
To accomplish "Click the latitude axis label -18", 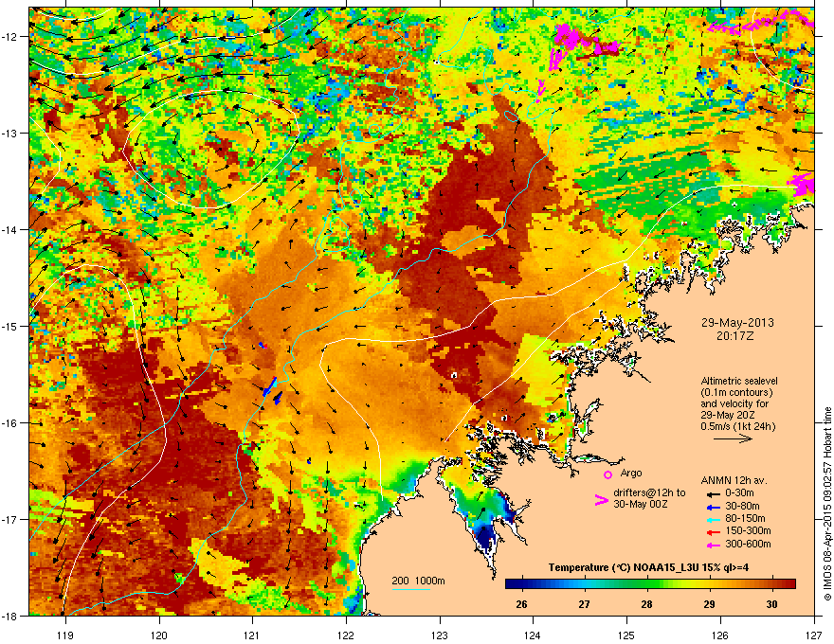I will click(10, 617).
